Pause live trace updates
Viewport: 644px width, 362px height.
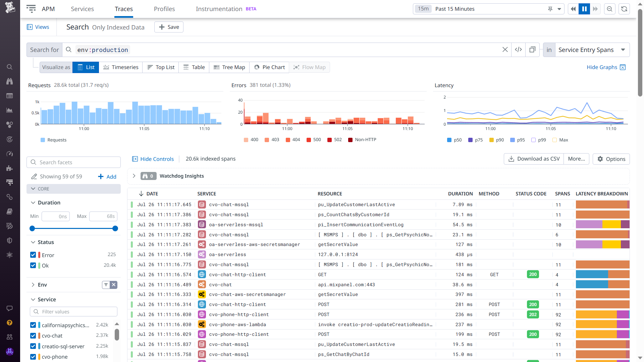[x=584, y=9]
